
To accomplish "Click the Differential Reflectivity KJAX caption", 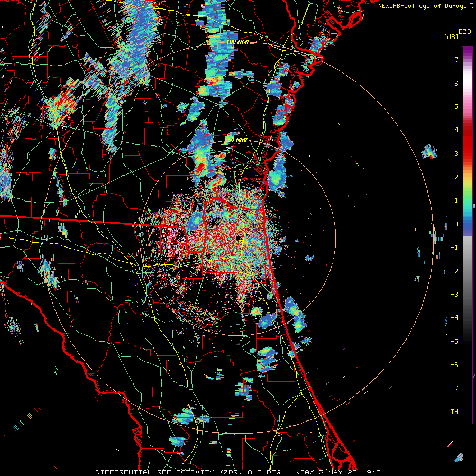I will pyautogui.click(x=240, y=472).
